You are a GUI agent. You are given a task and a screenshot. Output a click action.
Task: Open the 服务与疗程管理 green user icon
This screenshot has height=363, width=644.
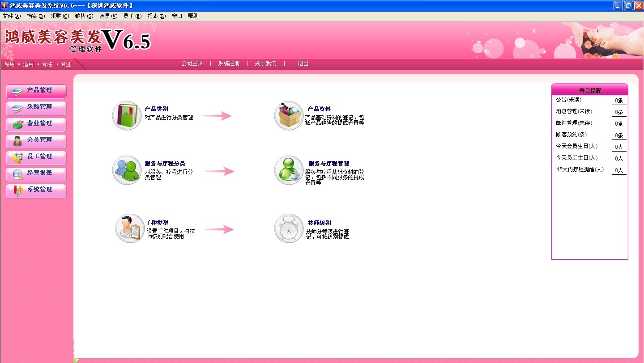[x=289, y=170]
